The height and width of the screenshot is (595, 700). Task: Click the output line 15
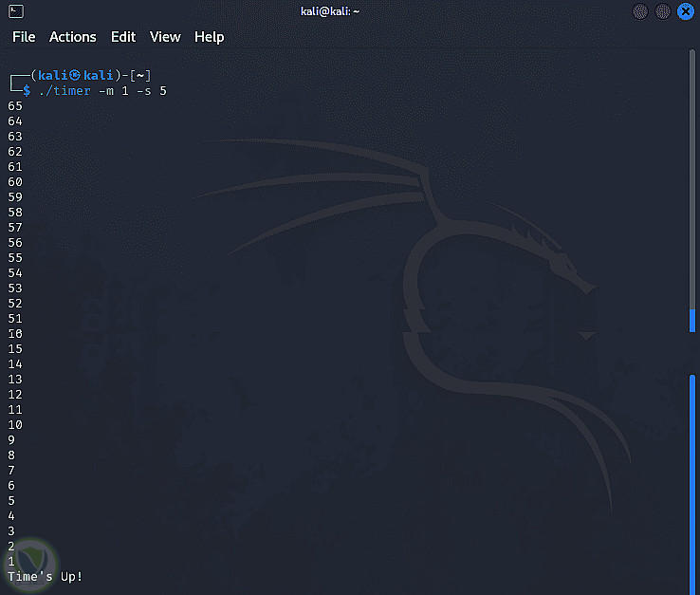[15, 349]
